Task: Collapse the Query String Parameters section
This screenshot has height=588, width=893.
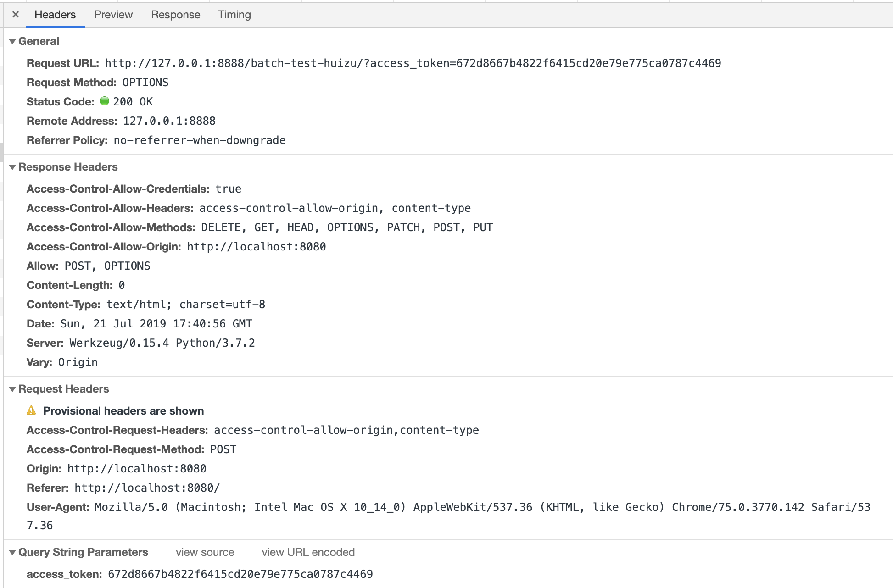Action: click(12, 553)
